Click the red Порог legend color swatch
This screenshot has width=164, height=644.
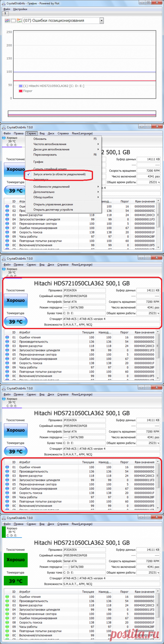21,91
